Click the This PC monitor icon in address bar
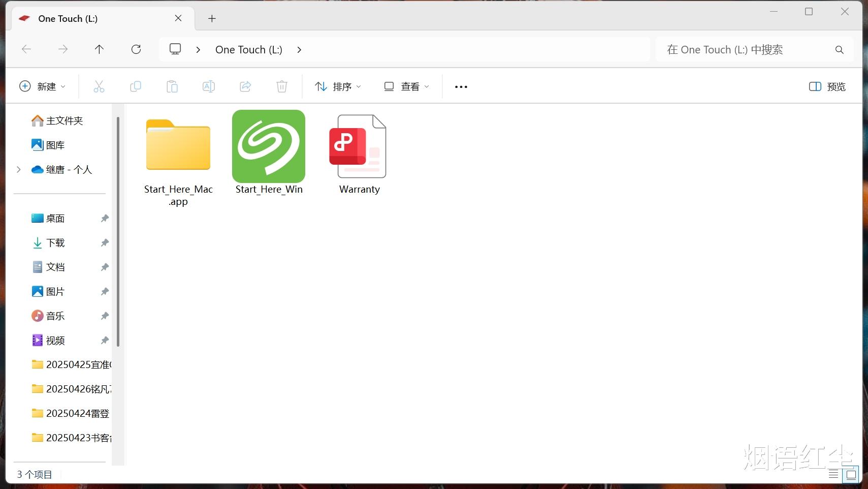868x489 pixels. point(175,49)
